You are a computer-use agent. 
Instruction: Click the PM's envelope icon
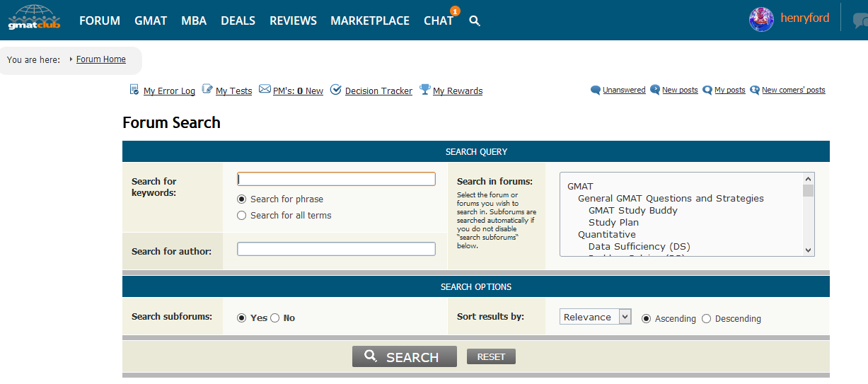click(x=265, y=90)
